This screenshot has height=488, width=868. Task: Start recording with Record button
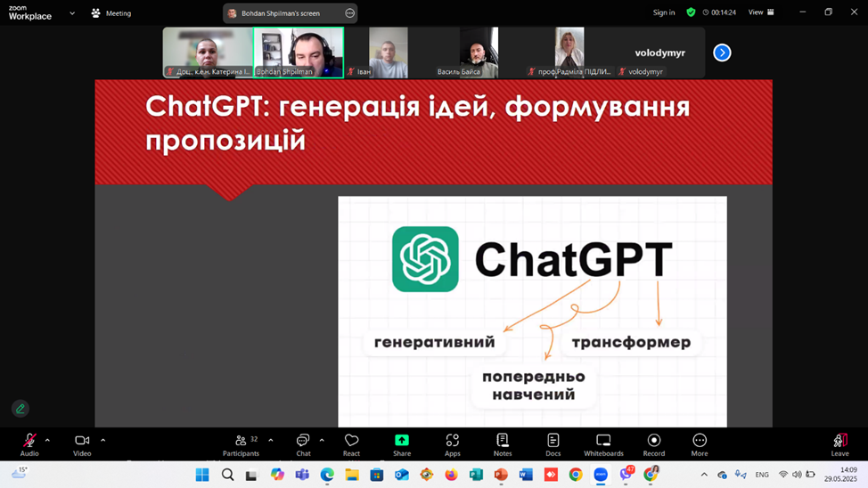pyautogui.click(x=654, y=445)
